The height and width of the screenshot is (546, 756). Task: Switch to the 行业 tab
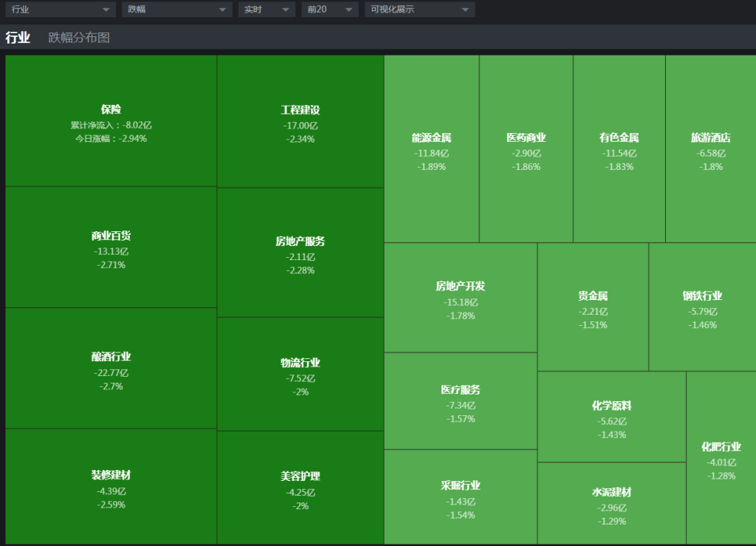click(x=18, y=38)
